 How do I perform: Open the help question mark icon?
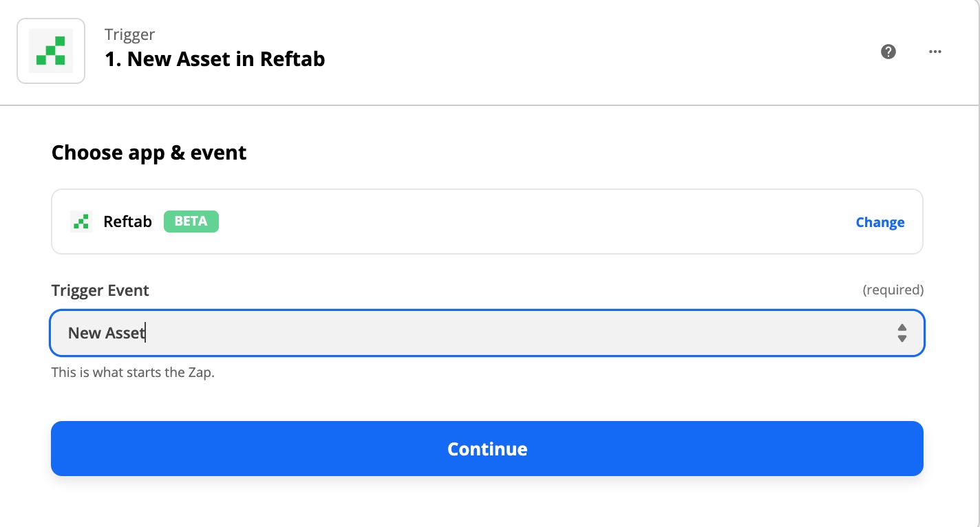pyautogui.click(x=888, y=51)
